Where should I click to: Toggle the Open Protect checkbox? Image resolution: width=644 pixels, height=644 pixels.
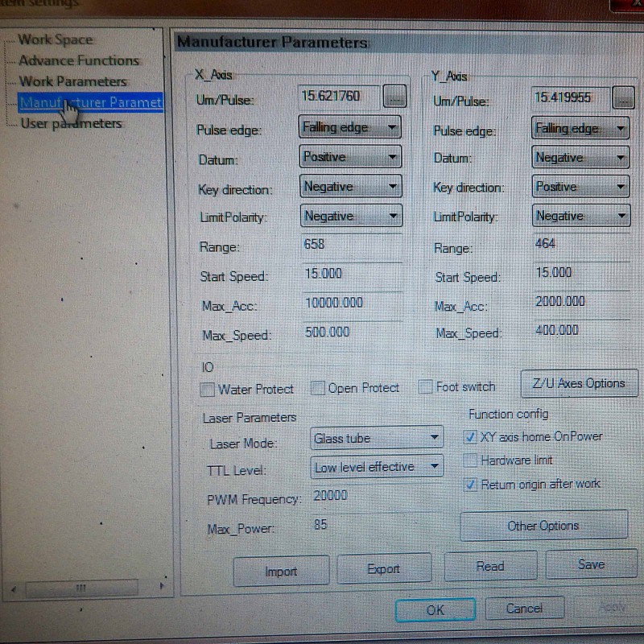click(318, 389)
